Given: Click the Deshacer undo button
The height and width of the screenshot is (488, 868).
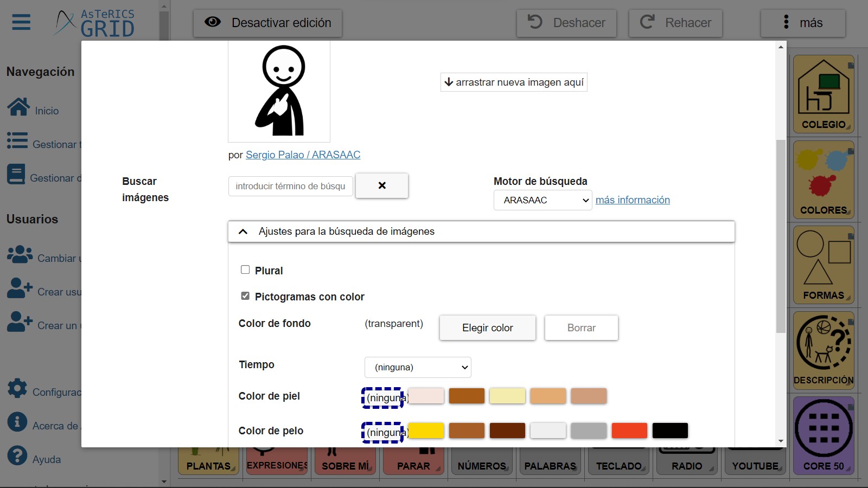Looking at the screenshot, I should coord(566,23).
